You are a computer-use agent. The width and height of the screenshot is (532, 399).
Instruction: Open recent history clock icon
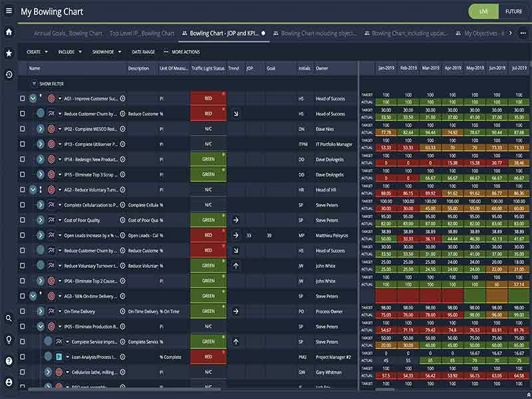point(9,74)
